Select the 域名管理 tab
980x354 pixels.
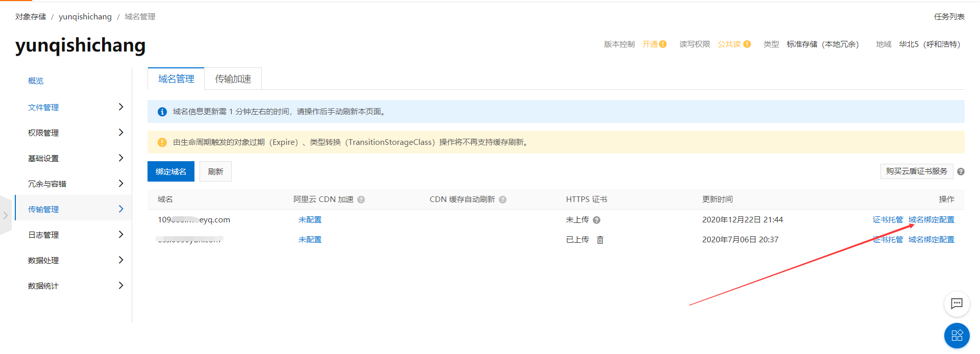[x=176, y=79]
